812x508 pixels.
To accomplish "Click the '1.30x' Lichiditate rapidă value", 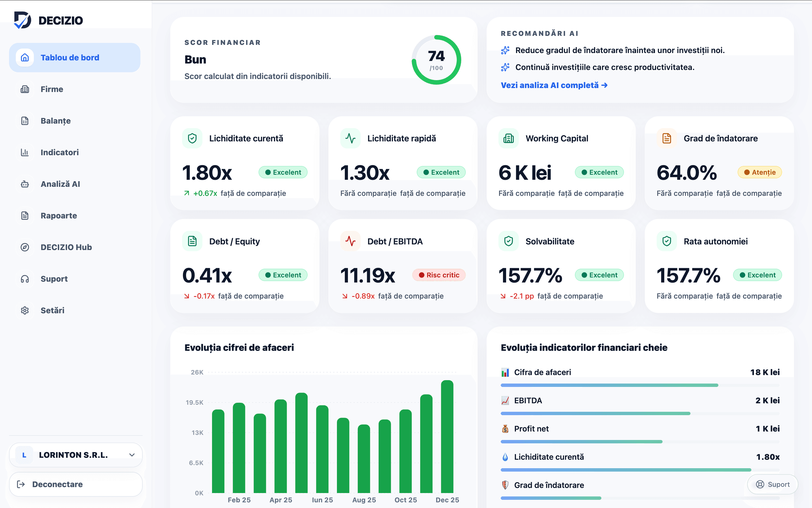I will pos(365,173).
